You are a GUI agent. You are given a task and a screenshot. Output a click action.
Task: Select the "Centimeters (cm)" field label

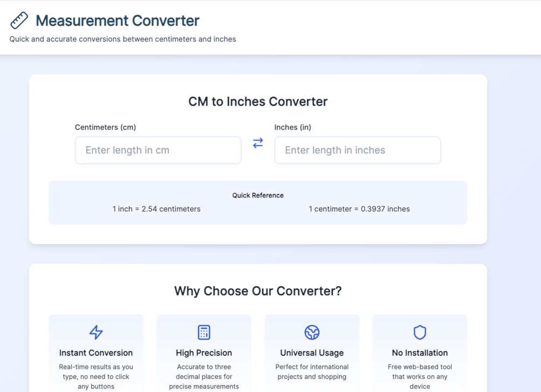coord(106,127)
